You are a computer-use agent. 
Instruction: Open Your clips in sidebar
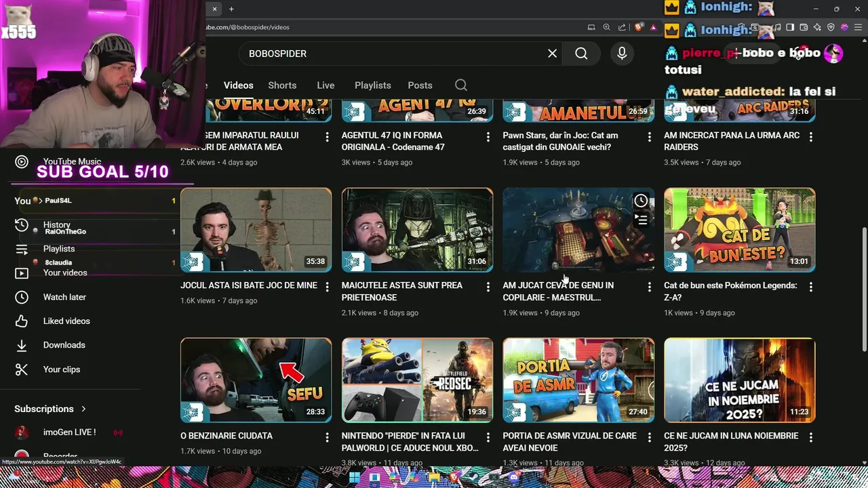(62, 369)
